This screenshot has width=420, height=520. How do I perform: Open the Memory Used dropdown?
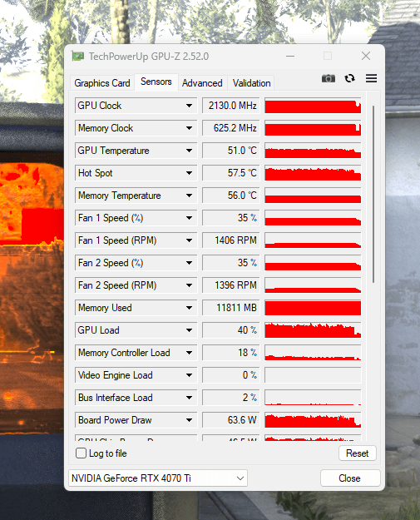[x=189, y=308]
